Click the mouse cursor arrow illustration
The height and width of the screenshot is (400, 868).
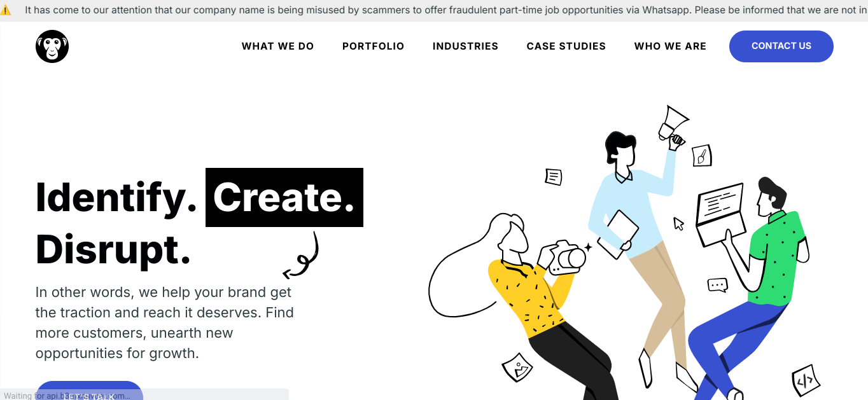tap(678, 223)
